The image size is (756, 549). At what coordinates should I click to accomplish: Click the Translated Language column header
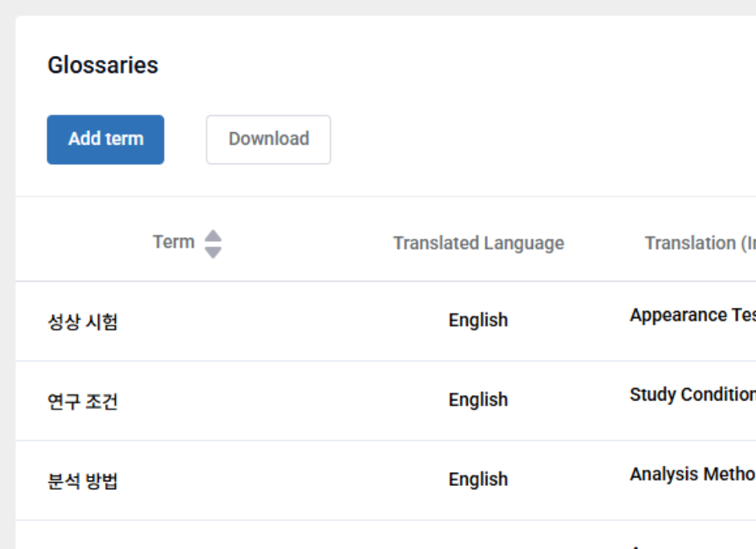pos(478,243)
